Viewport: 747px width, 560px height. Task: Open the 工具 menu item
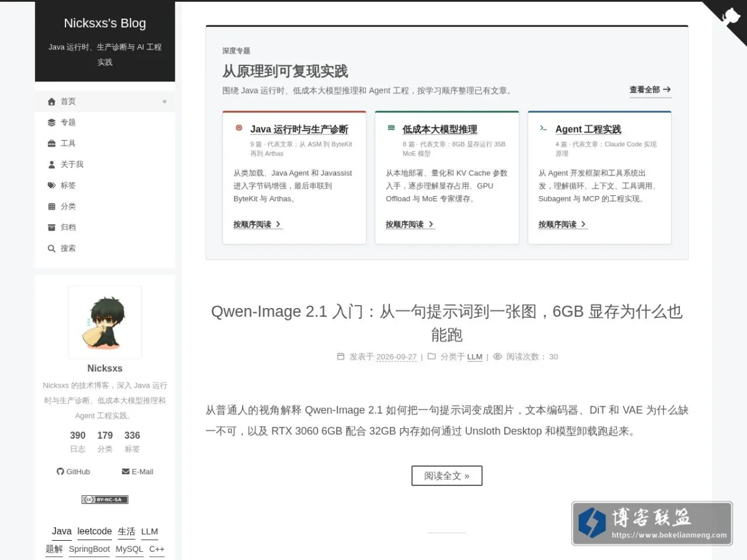(x=105, y=143)
